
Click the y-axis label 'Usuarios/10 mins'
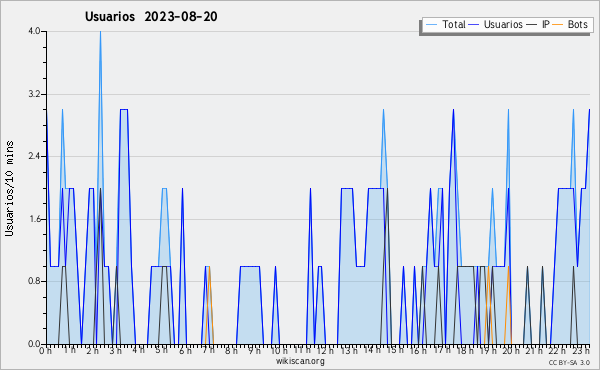click(x=9, y=189)
